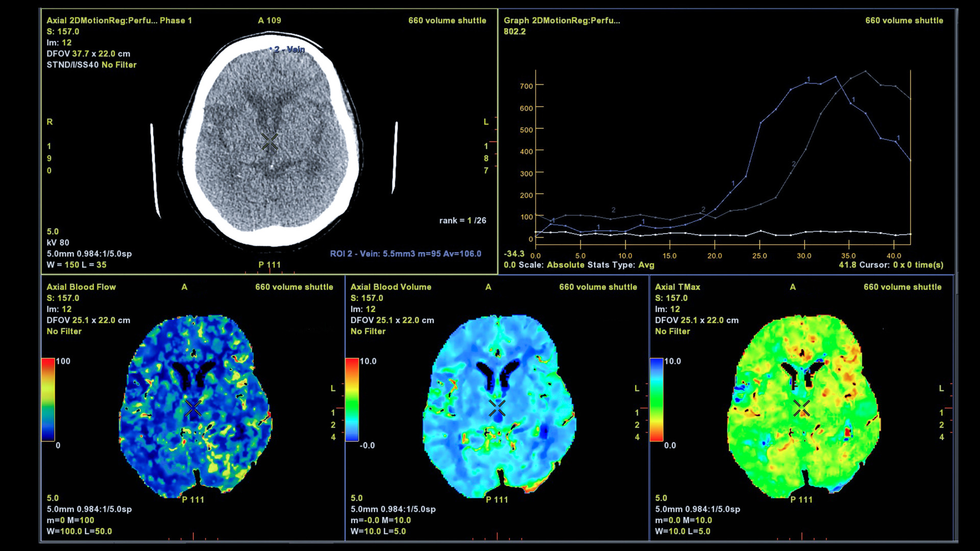
Task: Click the crosshair on the Blood Flow map
Action: point(193,408)
